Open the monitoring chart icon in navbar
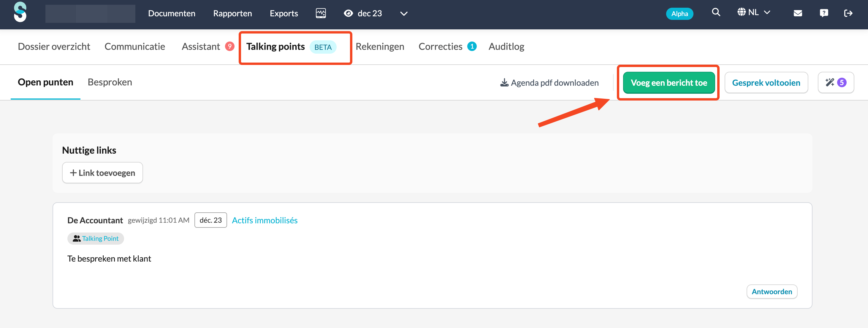This screenshot has height=328, width=868. click(320, 13)
